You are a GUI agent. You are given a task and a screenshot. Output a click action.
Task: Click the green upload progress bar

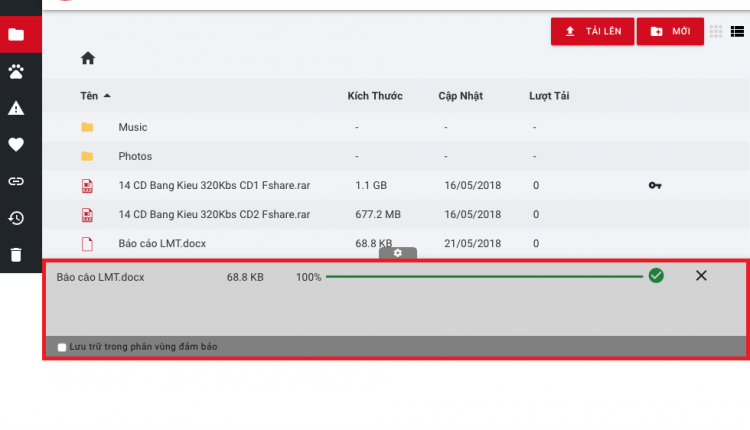tap(484, 276)
